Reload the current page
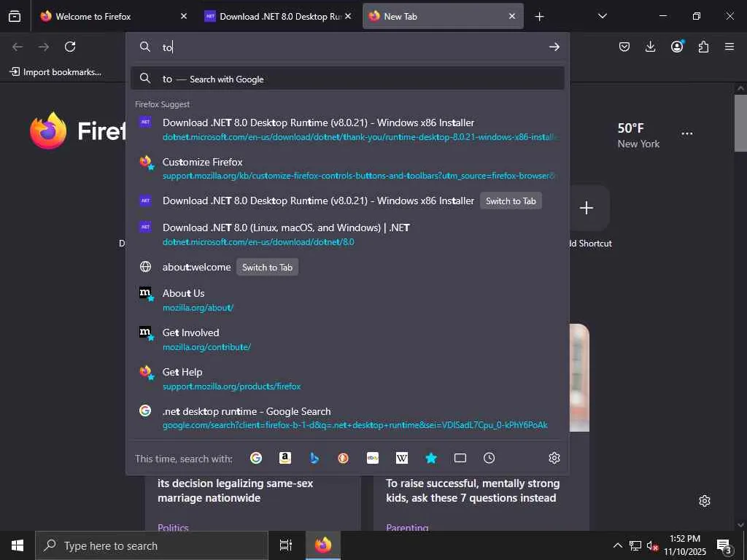This screenshot has width=747, height=560. pos(70,47)
